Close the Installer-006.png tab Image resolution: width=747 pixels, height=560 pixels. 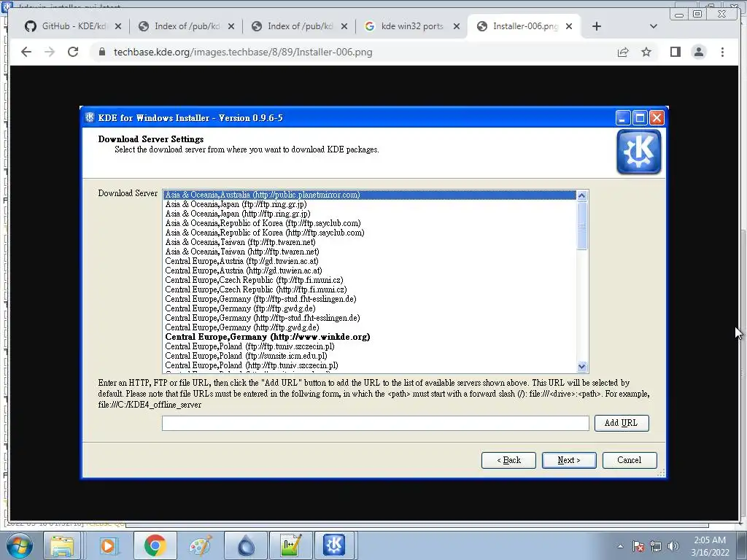point(569,26)
